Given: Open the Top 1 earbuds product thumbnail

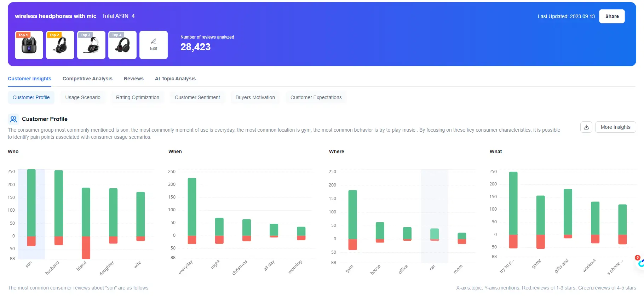Looking at the screenshot, I should click(x=29, y=45).
